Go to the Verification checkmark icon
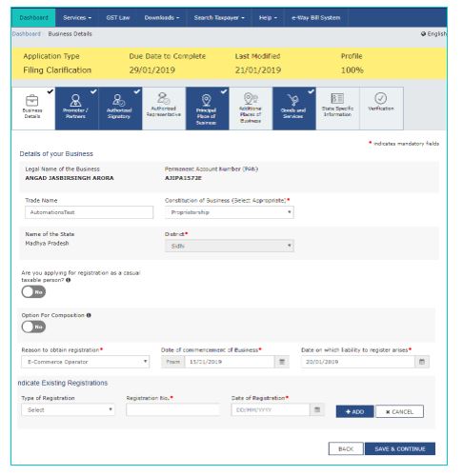Screen dimensions: 463x476 [x=380, y=98]
